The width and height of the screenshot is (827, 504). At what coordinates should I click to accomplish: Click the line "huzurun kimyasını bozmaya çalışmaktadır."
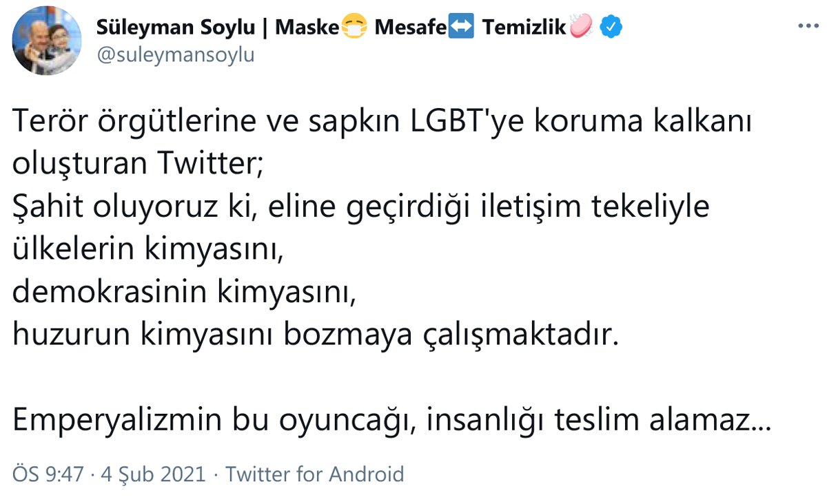point(312,336)
